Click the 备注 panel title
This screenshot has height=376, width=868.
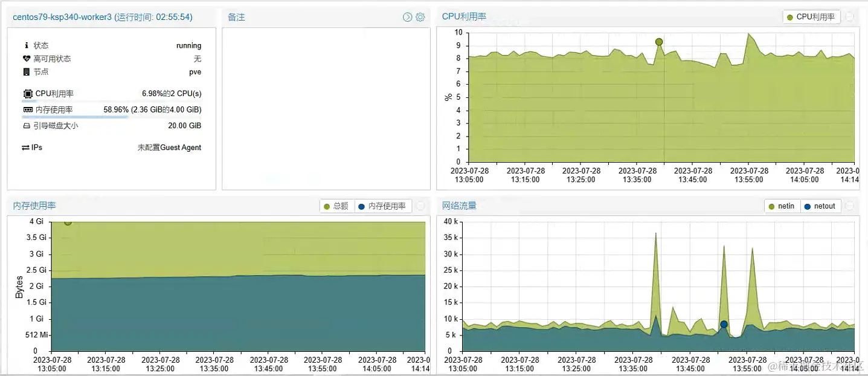coord(236,18)
